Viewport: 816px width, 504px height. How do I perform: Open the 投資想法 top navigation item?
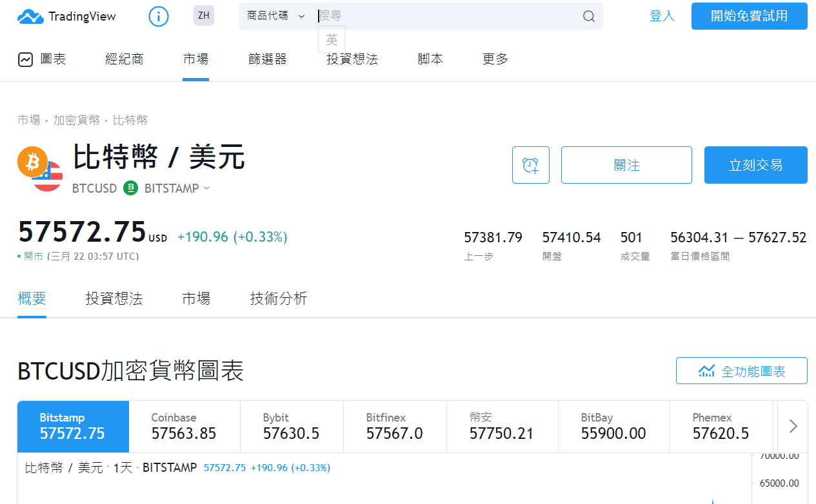coord(352,59)
